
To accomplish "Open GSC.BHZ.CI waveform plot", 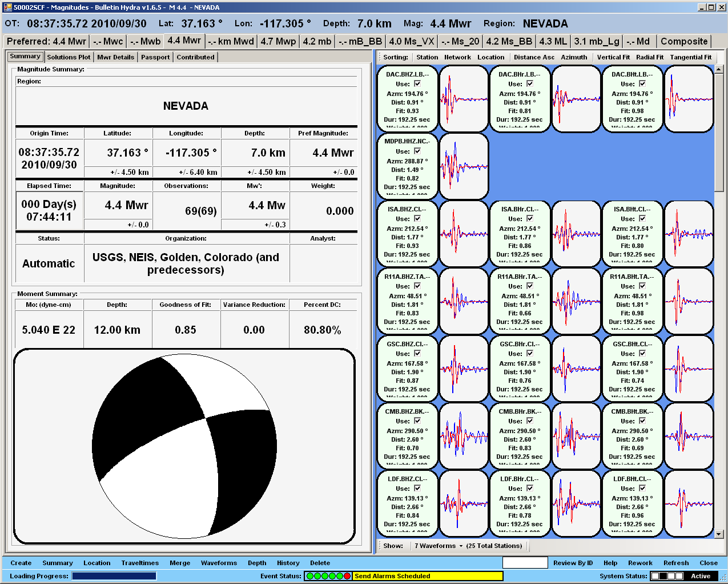I will [x=464, y=369].
